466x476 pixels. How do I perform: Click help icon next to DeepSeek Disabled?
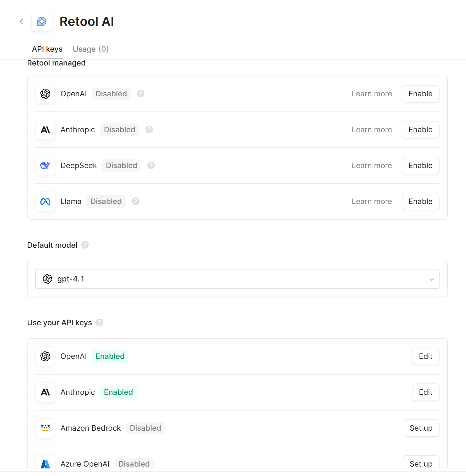(151, 165)
